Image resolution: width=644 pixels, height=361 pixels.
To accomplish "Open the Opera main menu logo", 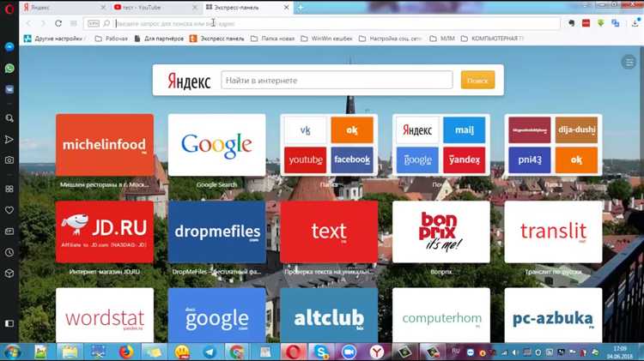I will tap(9, 8).
